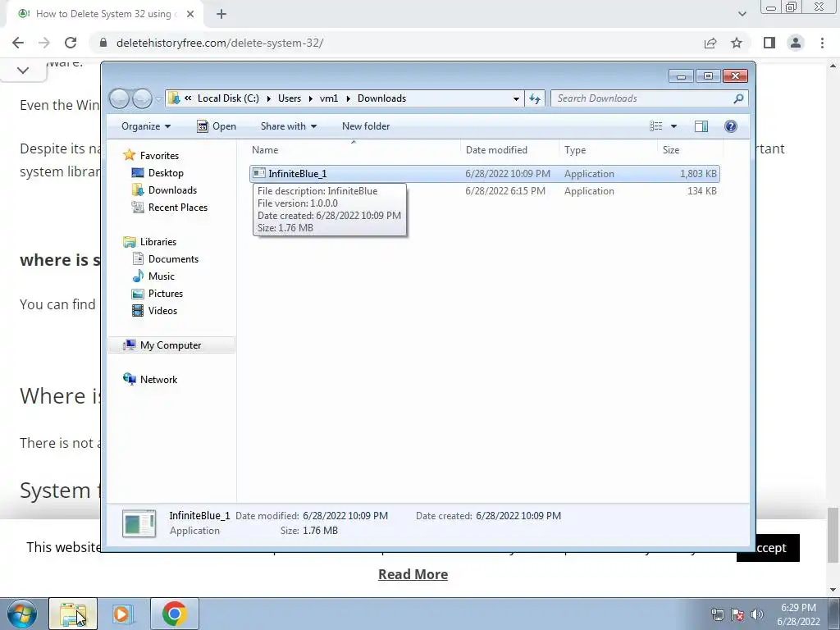Collapse the webpage chevron tab at top left
The width and height of the screenshot is (840, 630).
point(23,71)
